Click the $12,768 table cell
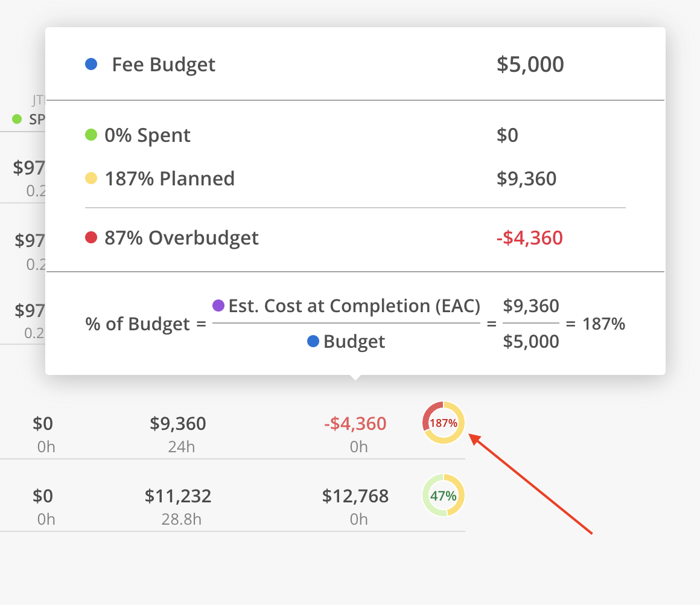This screenshot has height=605, width=700. click(x=355, y=496)
